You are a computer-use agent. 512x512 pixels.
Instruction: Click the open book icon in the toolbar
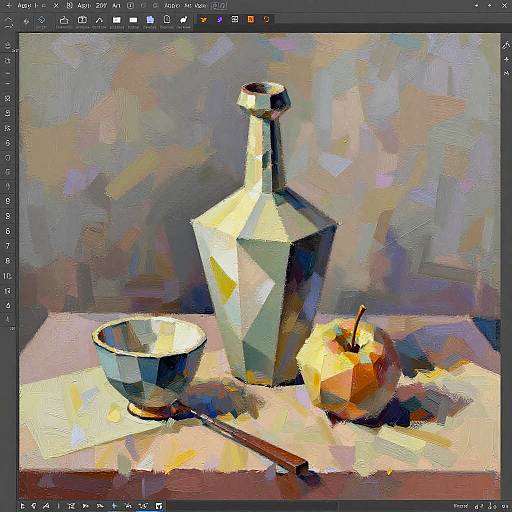click(82, 20)
